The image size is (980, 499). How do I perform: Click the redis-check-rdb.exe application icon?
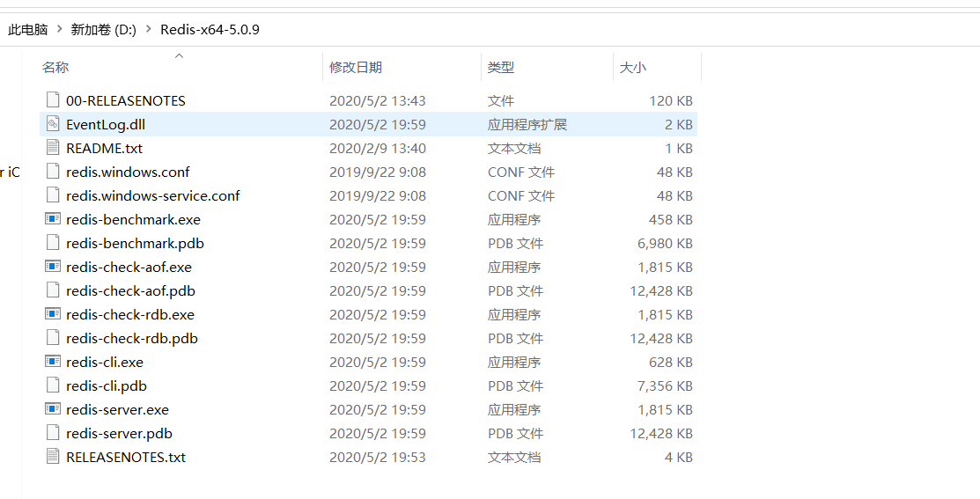(x=53, y=313)
